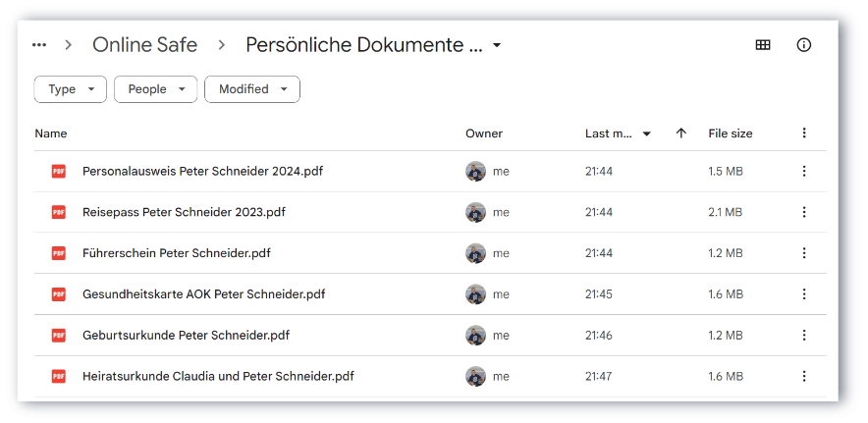
Task: Expand the Persönliche Dokumente folder dropdown
Action: tap(497, 46)
